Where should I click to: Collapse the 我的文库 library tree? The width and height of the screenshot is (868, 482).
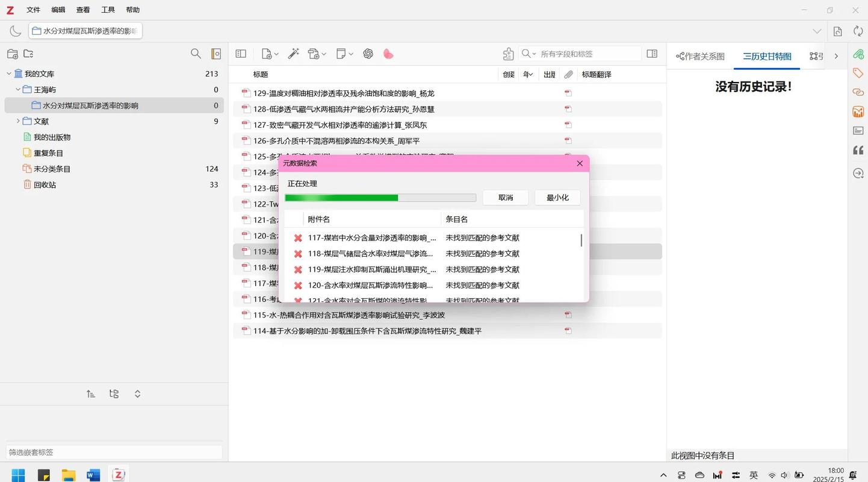pos(9,74)
